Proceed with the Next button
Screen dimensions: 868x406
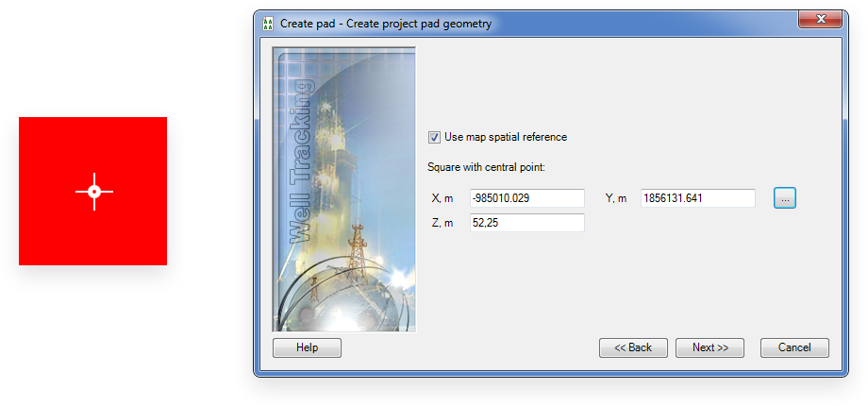tap(709, 347)
